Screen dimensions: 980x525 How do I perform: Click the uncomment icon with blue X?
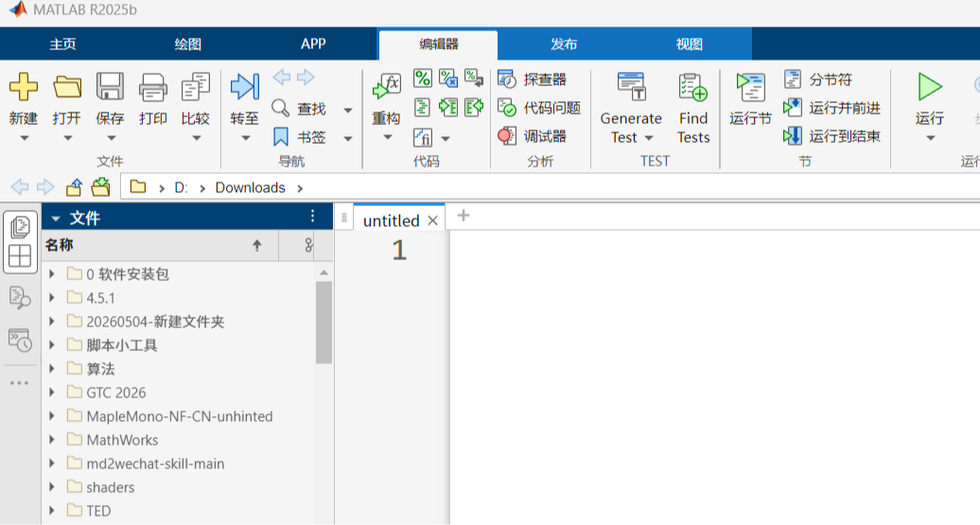click(448, 79)
